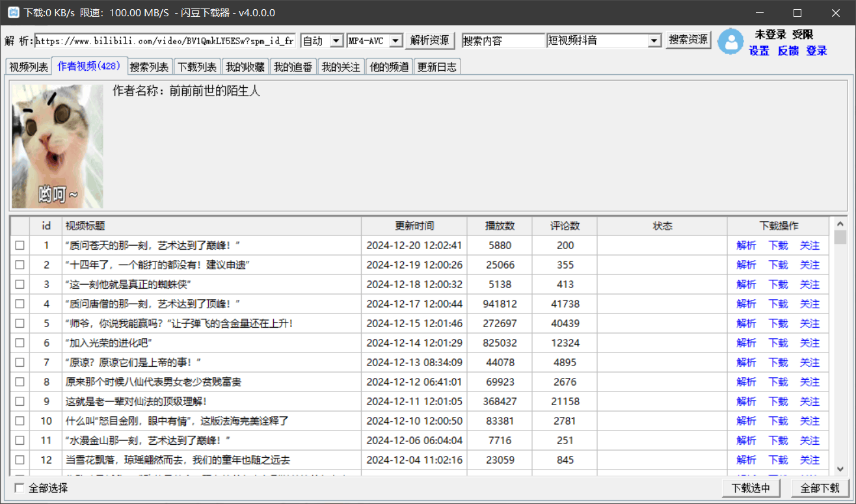Click the 登录 login link
The height and width of the screenshot is (504, 856).
click(816, 51)
